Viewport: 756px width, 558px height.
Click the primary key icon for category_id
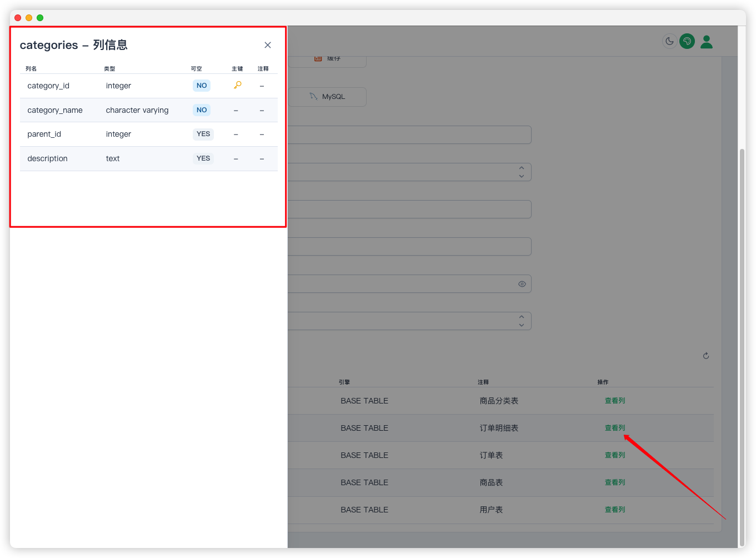(x=238, y=85)
